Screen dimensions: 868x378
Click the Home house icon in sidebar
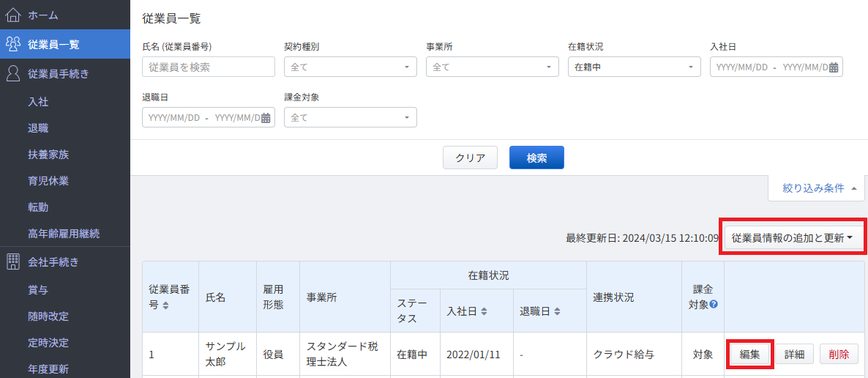coord(13,15)
